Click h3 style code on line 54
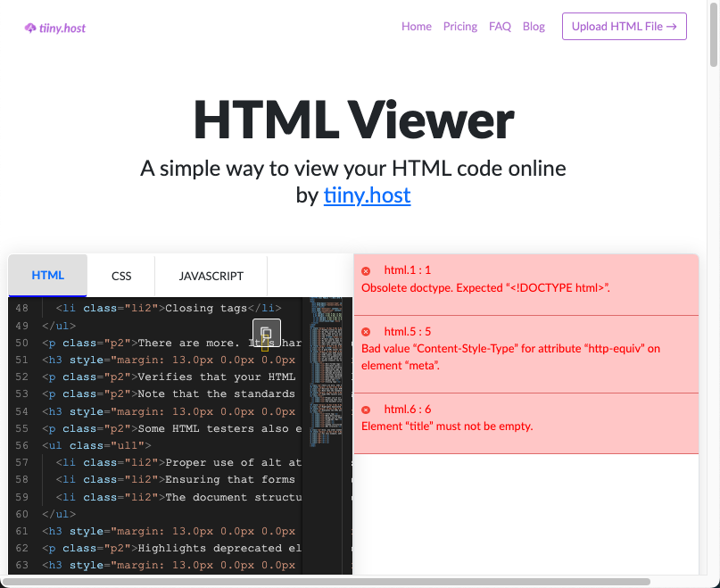The width and height of the screenshot is (720, 588). pyautogui.click(x=169, y=412)
